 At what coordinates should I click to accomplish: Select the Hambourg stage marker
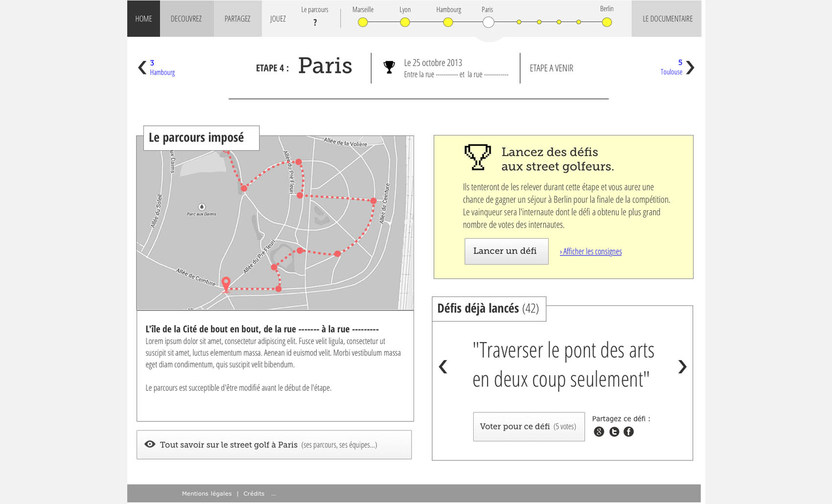[448, 22]
